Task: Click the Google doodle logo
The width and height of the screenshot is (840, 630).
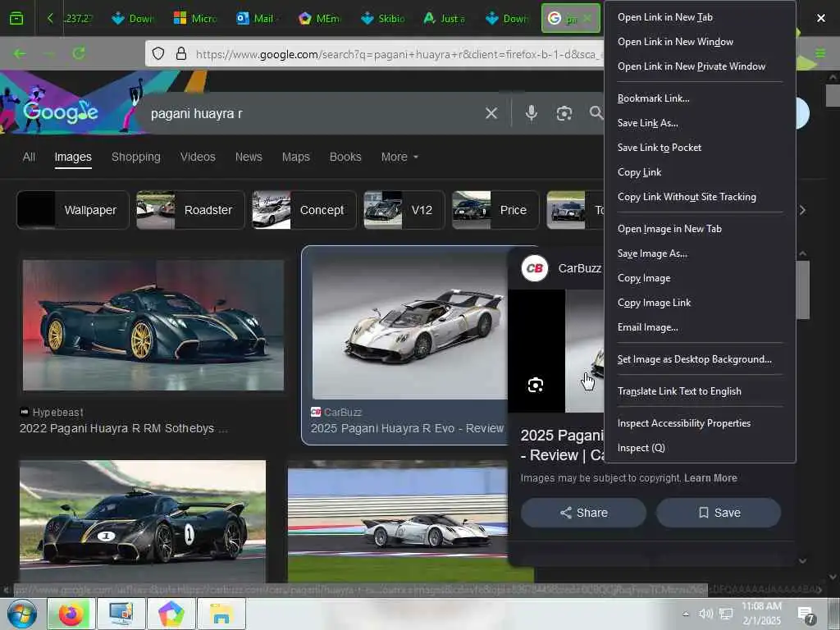Action: [x=61, y=112]
